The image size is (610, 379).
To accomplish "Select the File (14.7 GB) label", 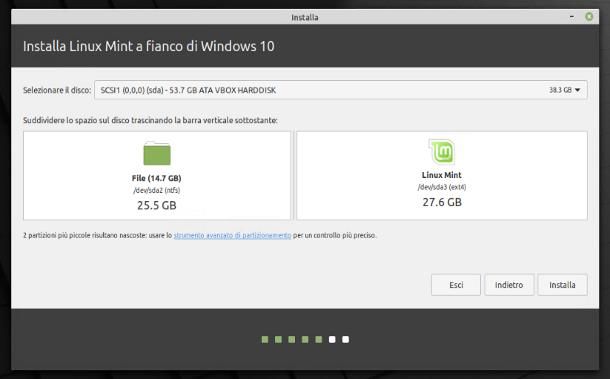I will tap(156, 178).
